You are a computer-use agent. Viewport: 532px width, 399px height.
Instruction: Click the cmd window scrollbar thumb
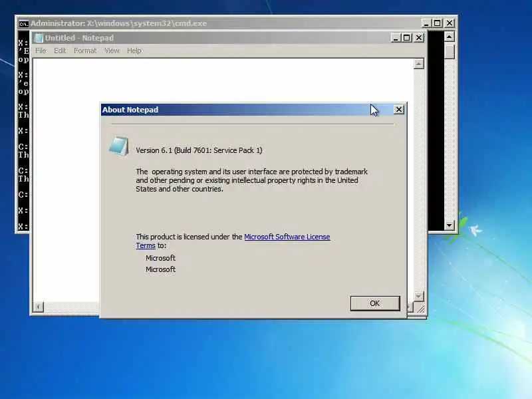tap(450, 51)
